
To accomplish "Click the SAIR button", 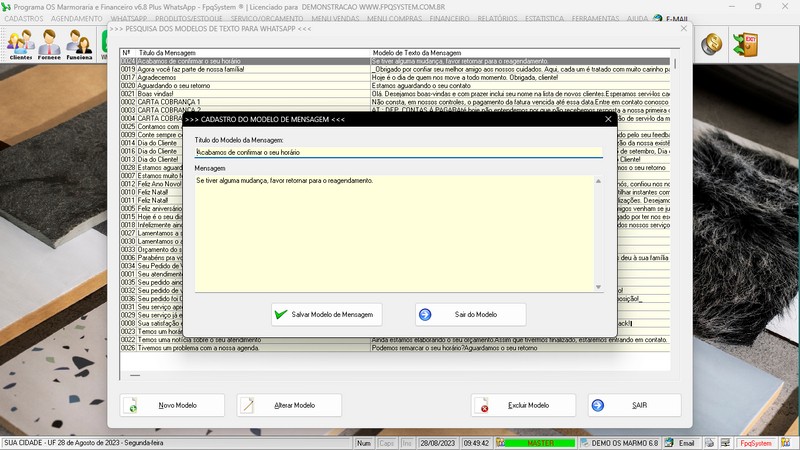I will [x=634, y=405].
